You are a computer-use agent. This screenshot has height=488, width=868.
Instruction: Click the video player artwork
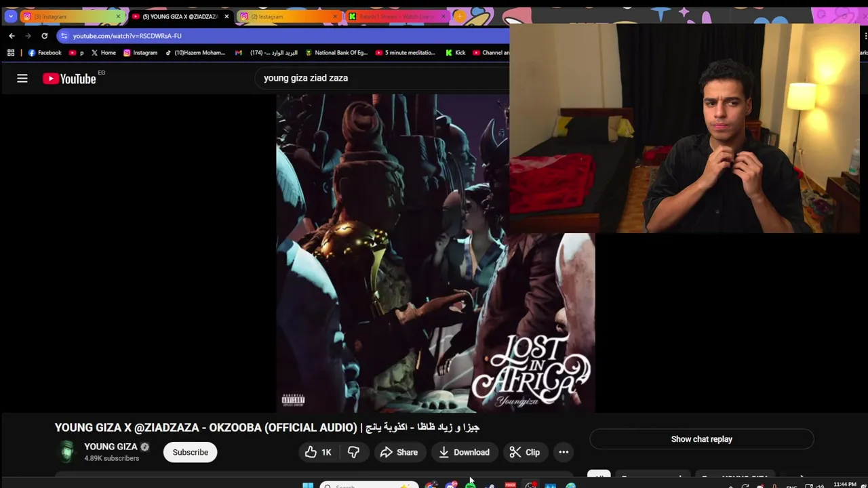click(x=435, y=253)
